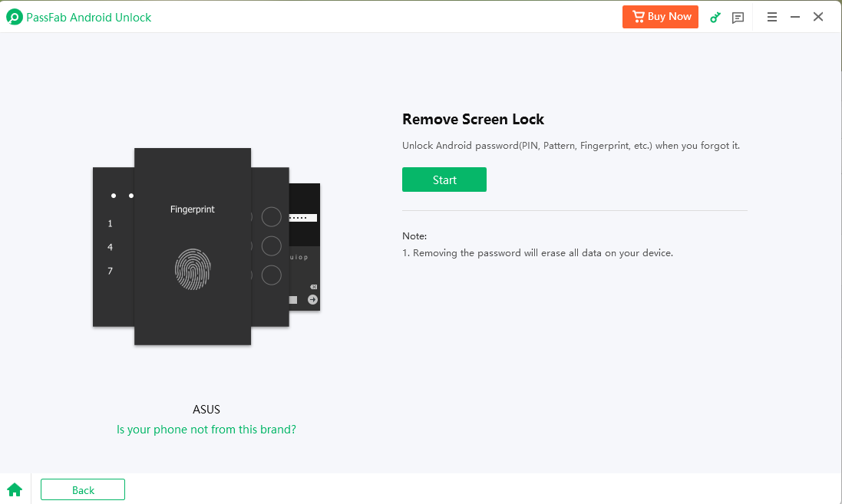
Task: Go to the home screen icon
Action: pyautogui.click(x=15, y=489)
